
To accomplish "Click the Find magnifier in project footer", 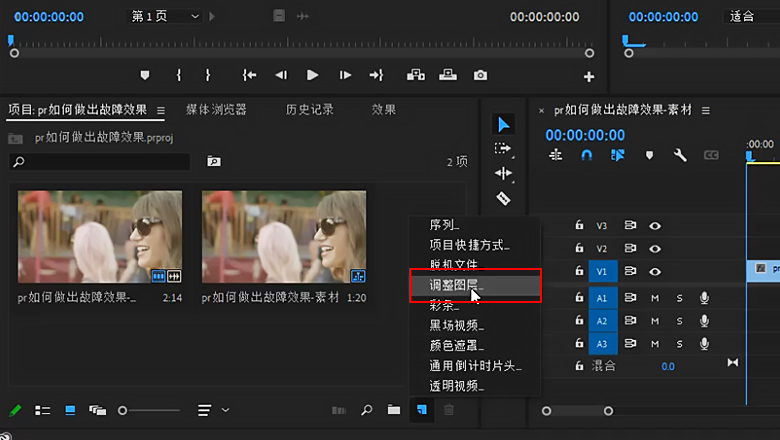I will click(x=367, y=410).
